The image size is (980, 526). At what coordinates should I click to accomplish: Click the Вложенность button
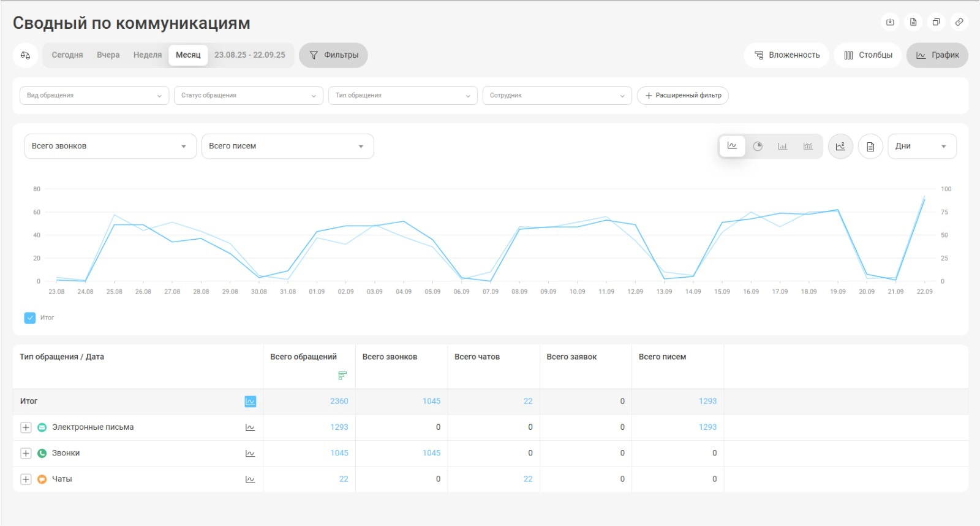(787, 55)
